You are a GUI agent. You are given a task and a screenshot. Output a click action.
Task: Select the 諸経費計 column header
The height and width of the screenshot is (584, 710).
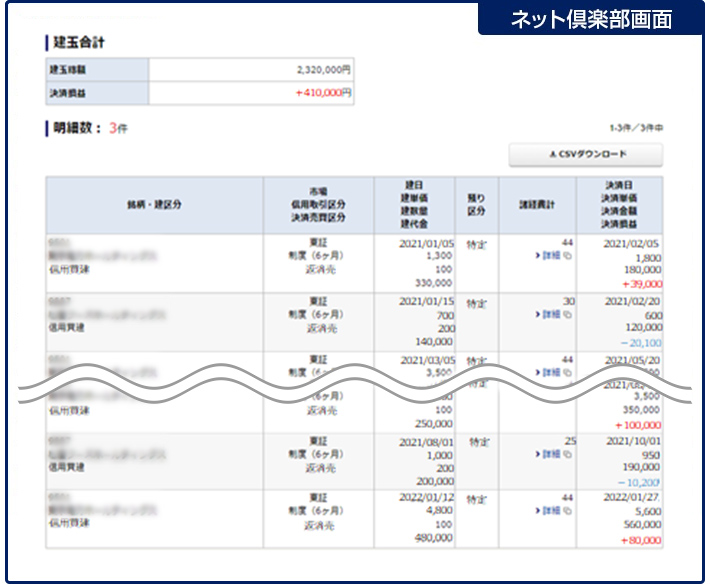click(539, 204)
